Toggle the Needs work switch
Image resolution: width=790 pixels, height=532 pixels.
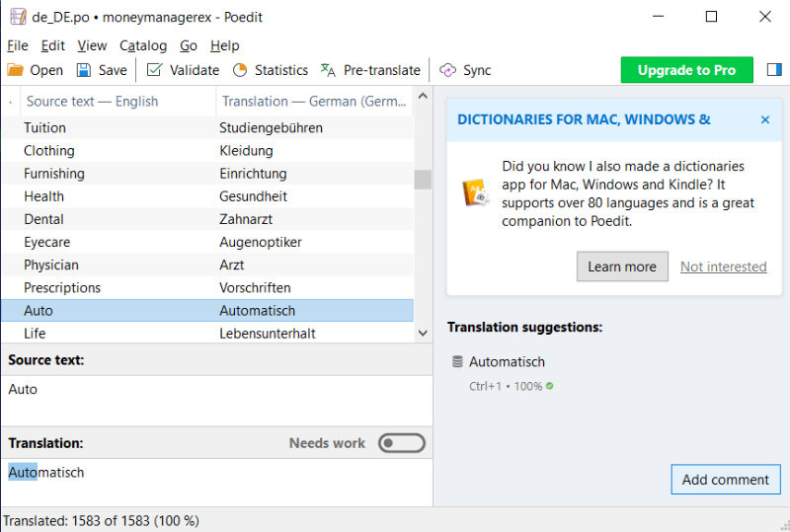tap(402, 443)
